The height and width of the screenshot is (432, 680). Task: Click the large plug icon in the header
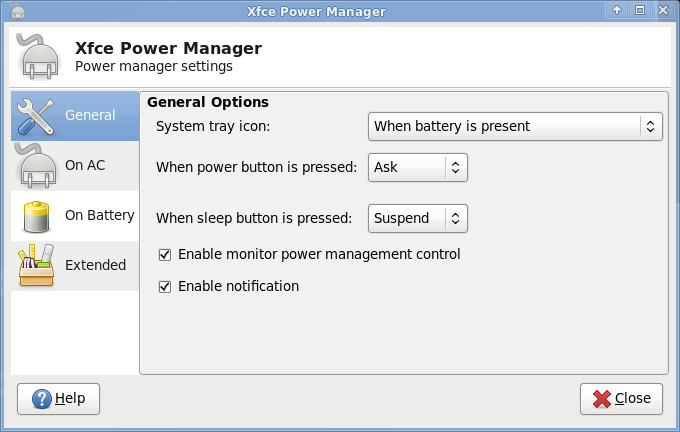pos(38,57)
